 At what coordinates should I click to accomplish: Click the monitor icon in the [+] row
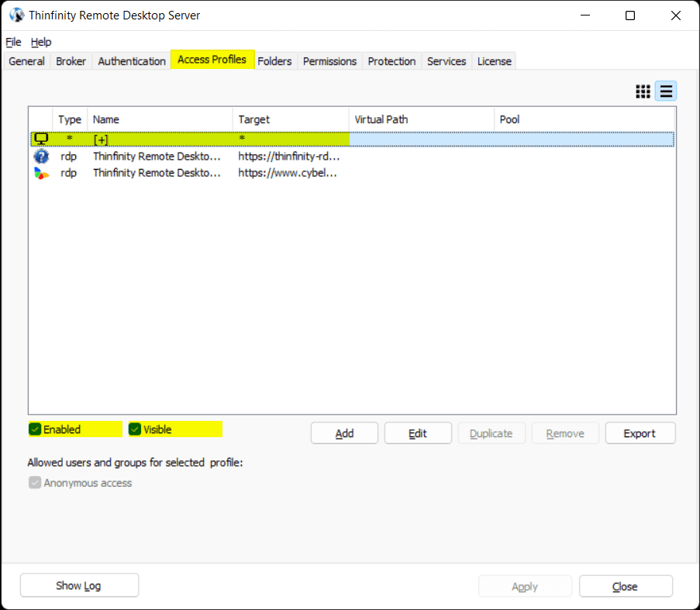41,139
